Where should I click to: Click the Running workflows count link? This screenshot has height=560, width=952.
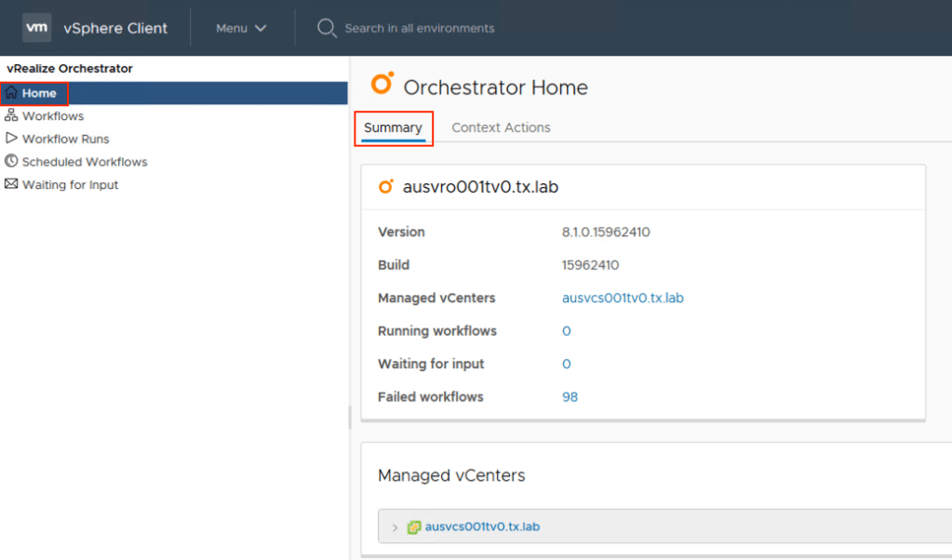[567, 331]
